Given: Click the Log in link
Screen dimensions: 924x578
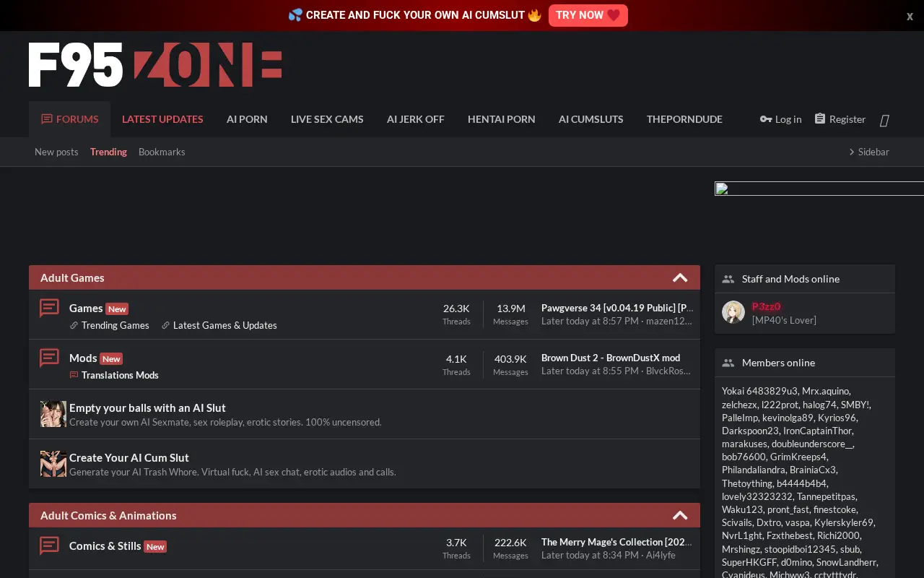Looking at the screenshot, I should pyautogui.click(x=788, y=119).
